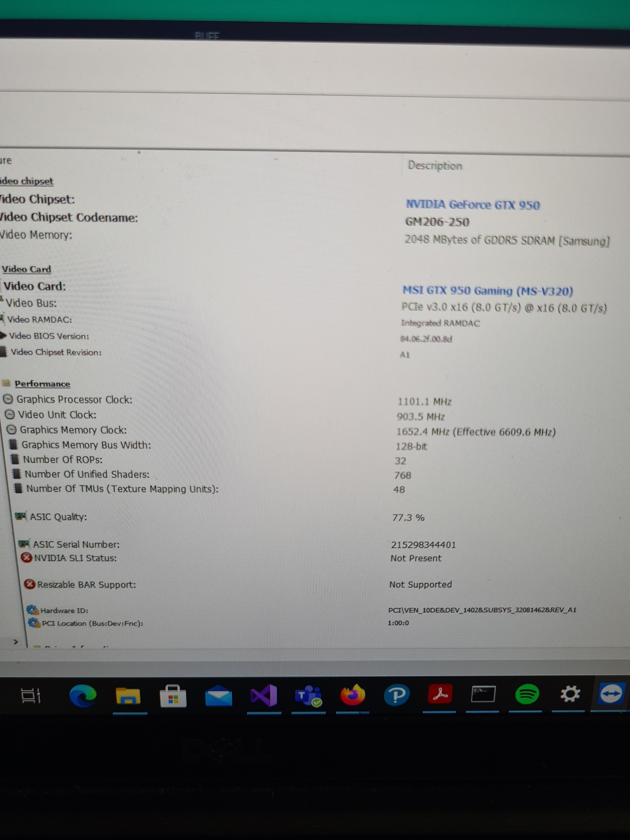
Task: Launch Spotify from the taskbar
Action: click(527, 695)
